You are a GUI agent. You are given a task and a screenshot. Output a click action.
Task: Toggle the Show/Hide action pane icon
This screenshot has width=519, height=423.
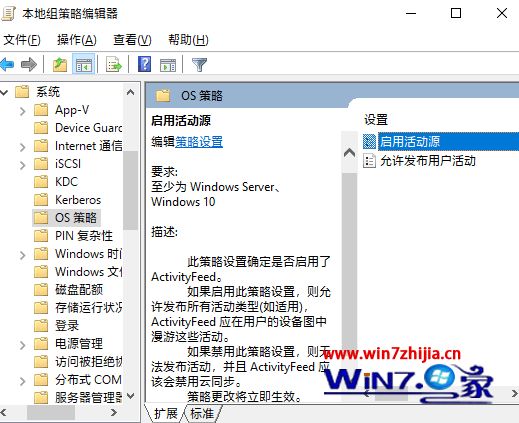click(168, 64)
